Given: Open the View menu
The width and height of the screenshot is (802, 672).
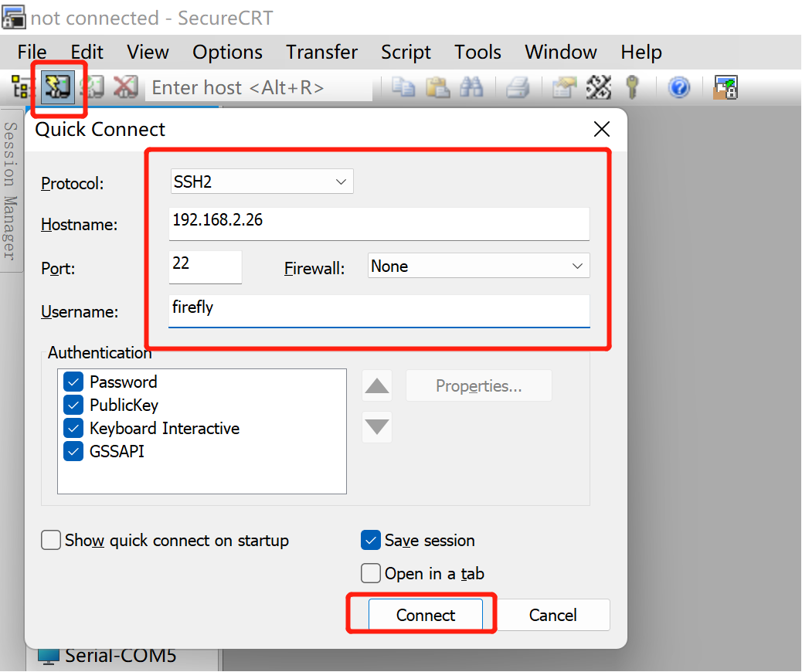Looking at the screenshot, I should [x=148, y=53].
